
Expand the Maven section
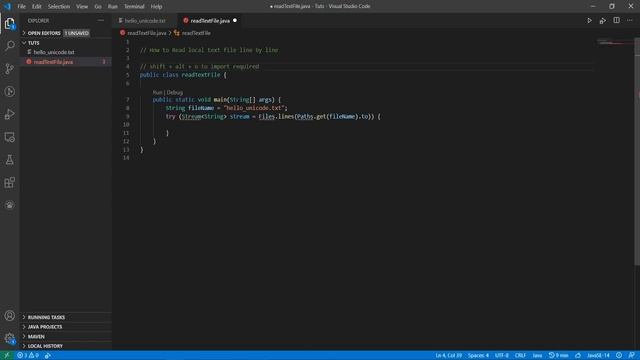[x=65, y=337]
